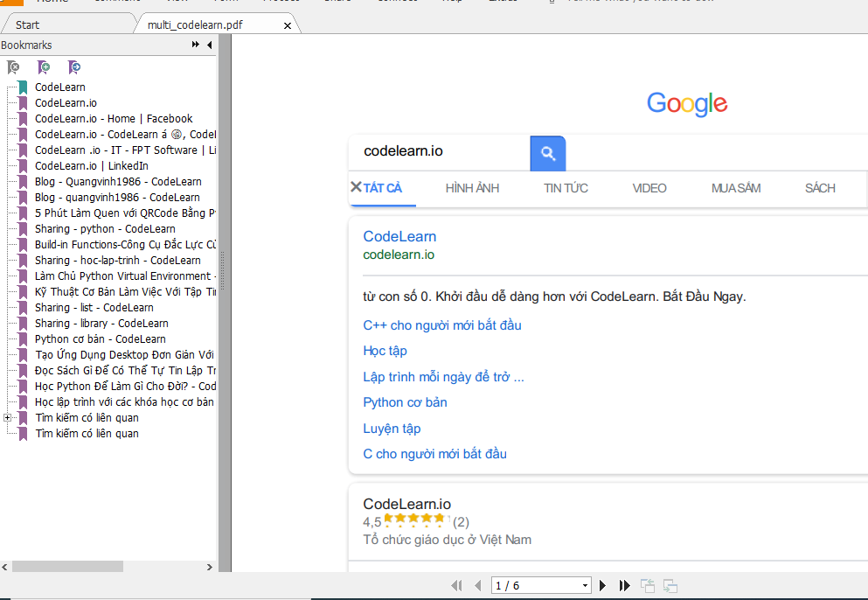This screenshot has height=600, width=868.
Task: Click the blue search magnifier button
Action: (x=548, y=153)
